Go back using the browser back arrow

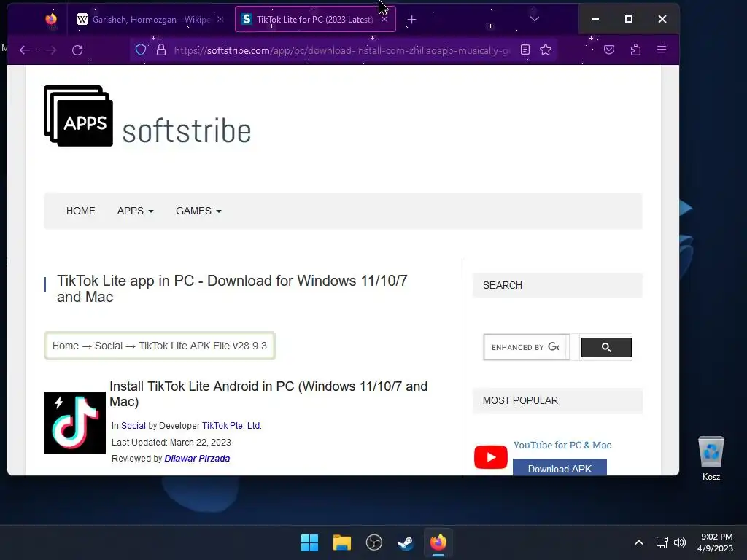point(25,50)
